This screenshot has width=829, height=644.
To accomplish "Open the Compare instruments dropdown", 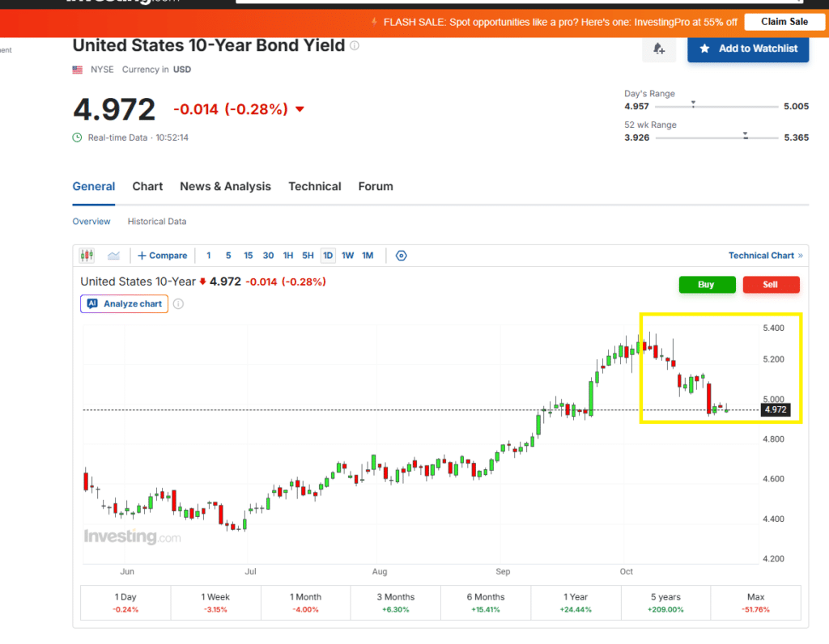I will click(162, 256).
